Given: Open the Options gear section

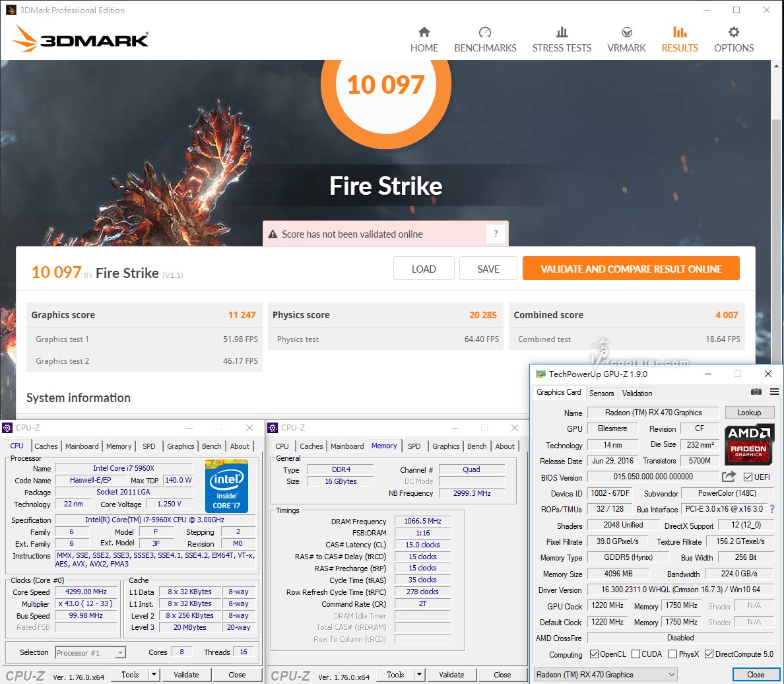Looking at the screenshot, I should (x=733, y=40).
